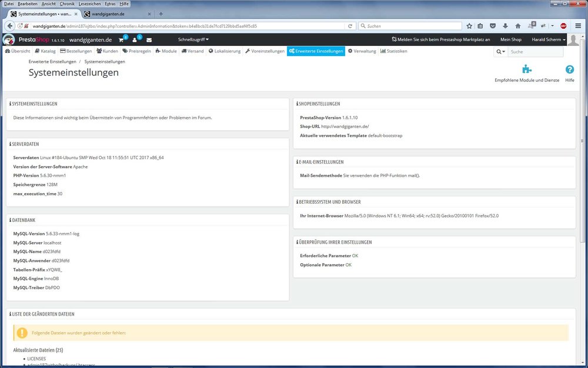
Task: Open the Empfohlene Module und Dienste puzzle icon
Action: coord(527,69)
